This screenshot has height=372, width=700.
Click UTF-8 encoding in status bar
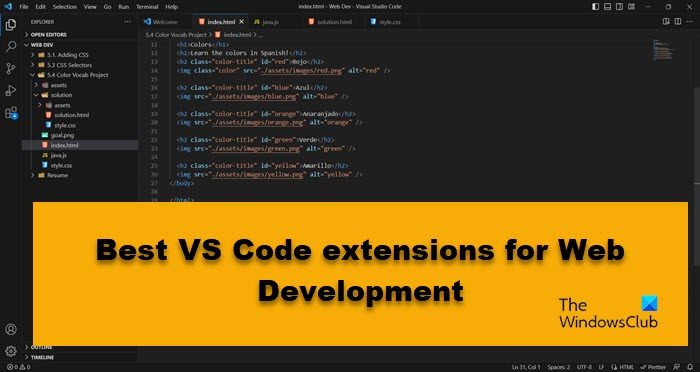(584, 367)
